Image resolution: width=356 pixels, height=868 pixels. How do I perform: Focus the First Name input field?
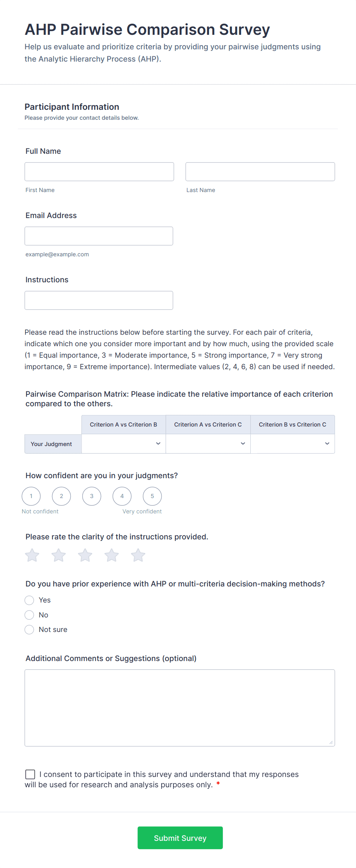click(x=99, y=172)
